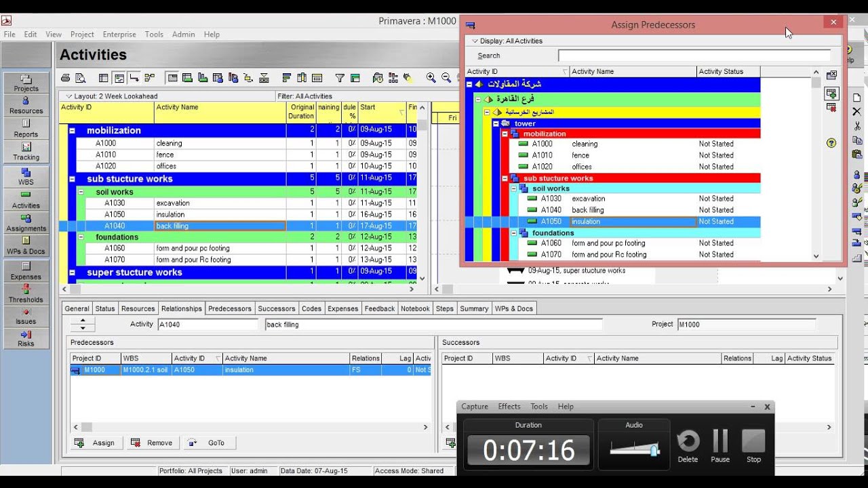Open the Enterprise menu

(x=119, y=35)
